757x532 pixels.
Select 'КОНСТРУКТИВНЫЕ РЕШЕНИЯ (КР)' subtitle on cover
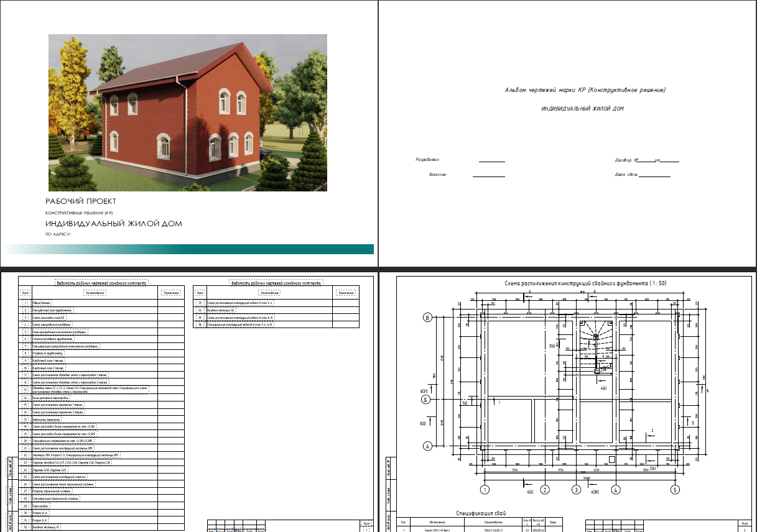pyautogui.click(x=79, y=213)
